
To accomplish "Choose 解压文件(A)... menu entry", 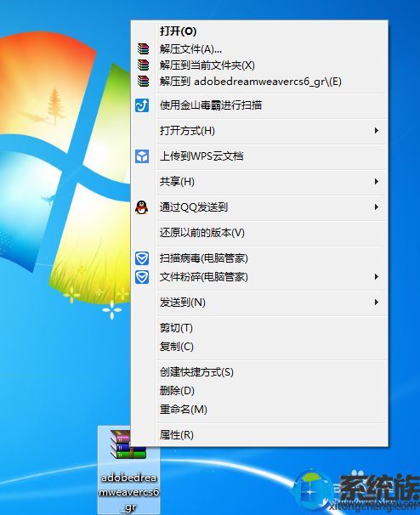I will pos(259,49).
